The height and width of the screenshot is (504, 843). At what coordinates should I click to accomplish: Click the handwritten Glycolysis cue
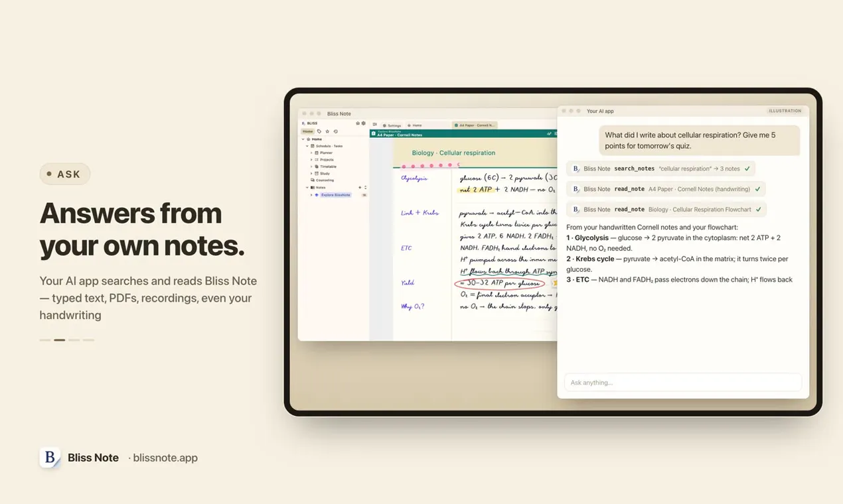pyautogui.click(x=414, y=178)
